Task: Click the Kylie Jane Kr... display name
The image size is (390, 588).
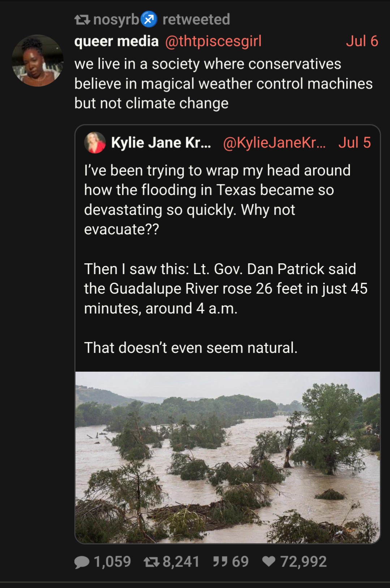Action: [161, 142]
